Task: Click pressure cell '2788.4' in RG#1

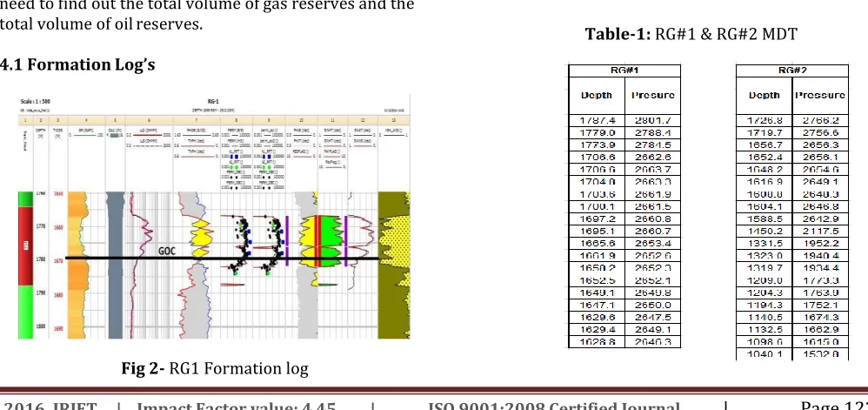Action: coord(652,132)
